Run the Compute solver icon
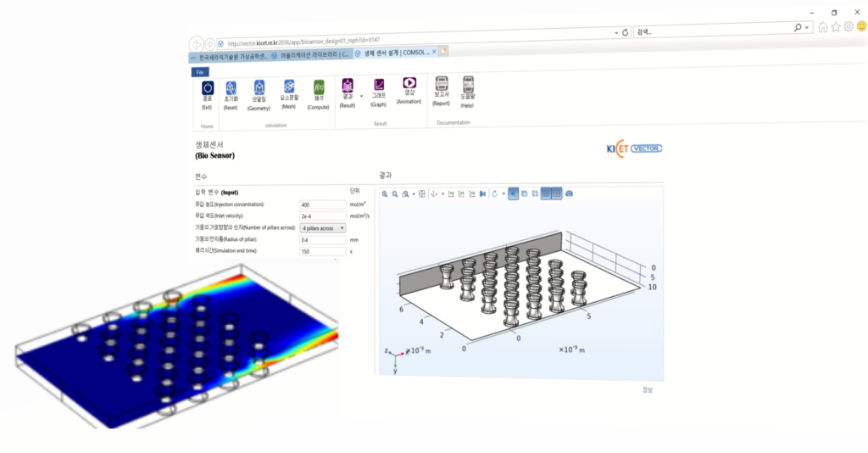Image resolution: width=868 pixels, height=453 pixels. (x=319, y=87)
